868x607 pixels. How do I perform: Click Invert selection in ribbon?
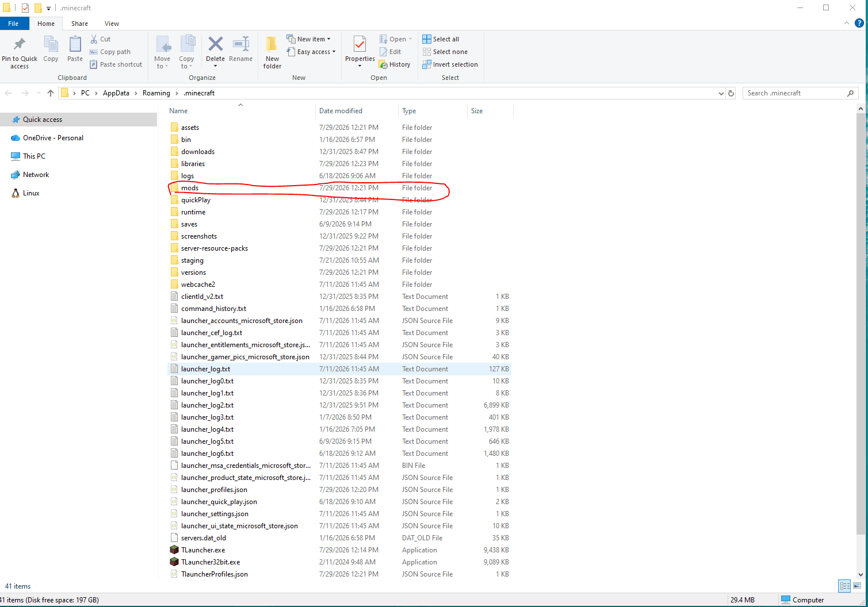click(x=450, y=64)
